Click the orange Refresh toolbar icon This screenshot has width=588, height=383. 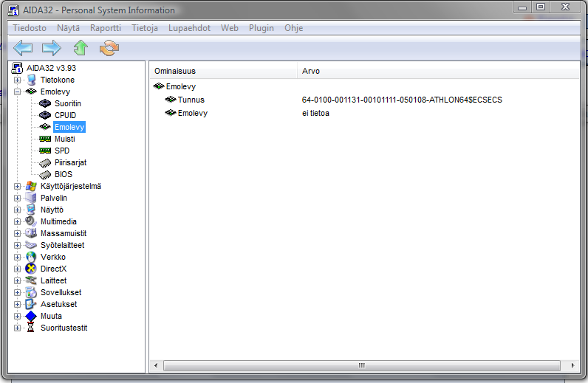[109, 48]
